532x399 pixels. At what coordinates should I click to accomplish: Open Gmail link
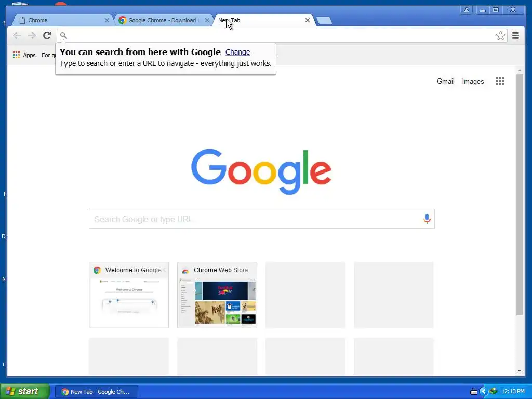(445, 81)
